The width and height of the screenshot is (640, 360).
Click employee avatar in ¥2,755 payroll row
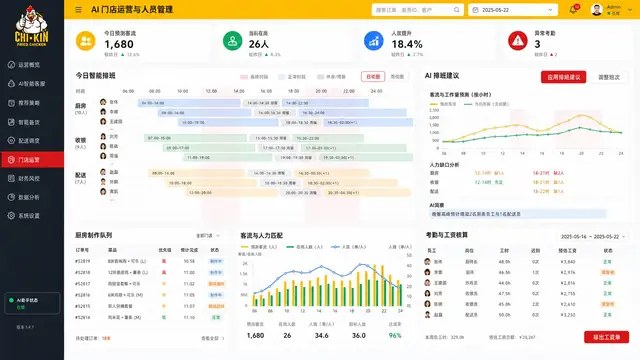pos(427,293)
